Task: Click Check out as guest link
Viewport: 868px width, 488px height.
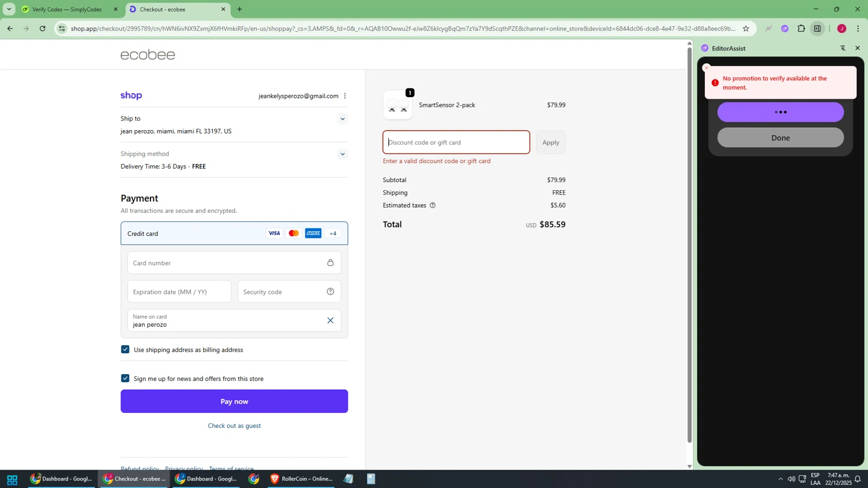Action: click(234, 426)
